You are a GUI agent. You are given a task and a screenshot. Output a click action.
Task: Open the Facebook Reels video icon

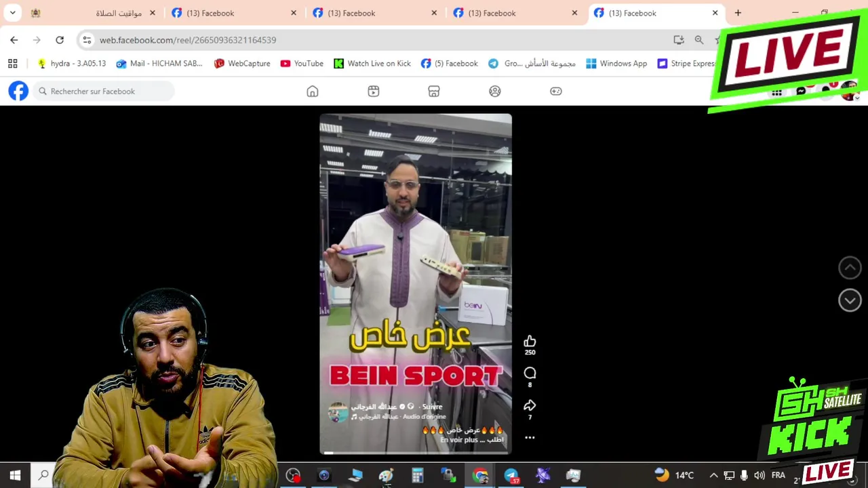coord(374,91)
